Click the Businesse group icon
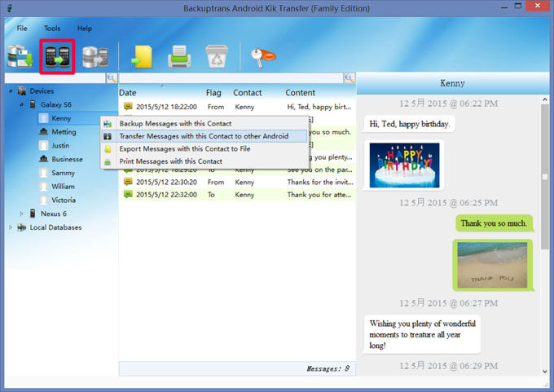 [x=43, y=159]
